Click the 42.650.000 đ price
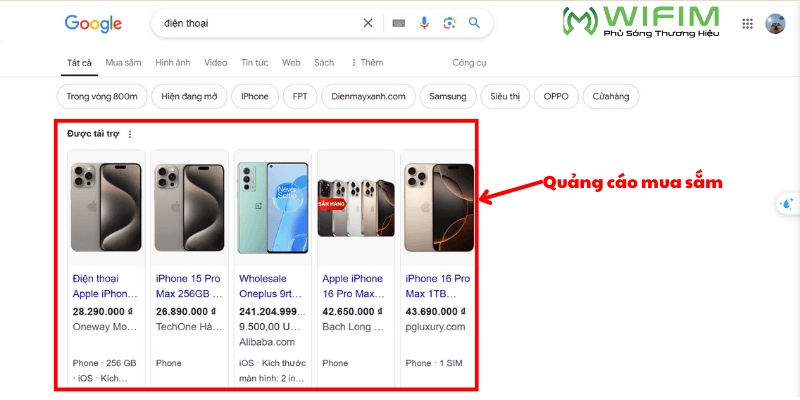The height and width of the screenshot is (400, 800). click(x=352, y=312)
